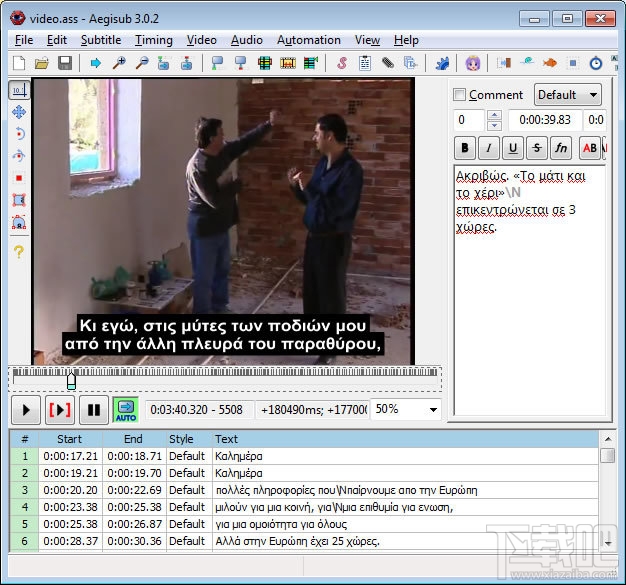
Task: Toggle strikethrough formatting button
Action: pyautogui.click(x=537, y=148)
